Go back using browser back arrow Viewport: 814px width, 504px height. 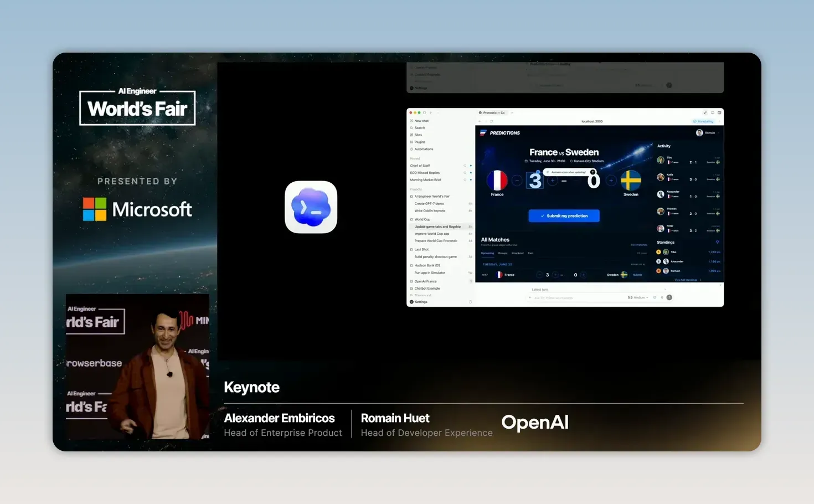480,121
